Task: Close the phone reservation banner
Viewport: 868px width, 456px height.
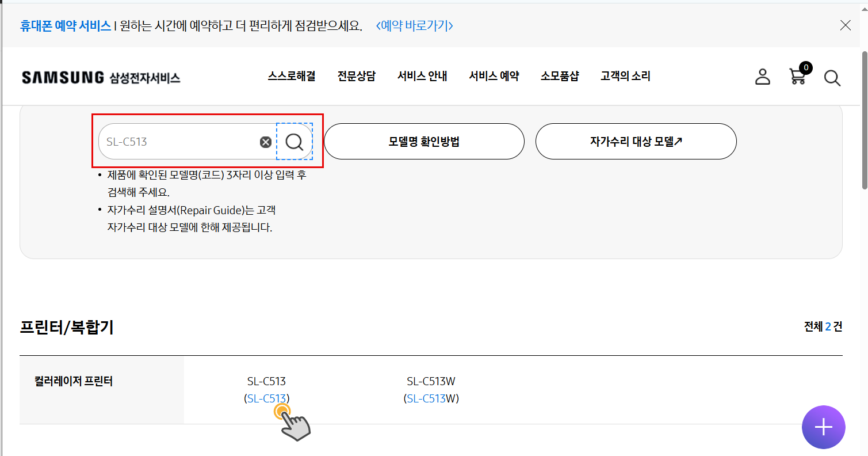Action: [x=845, y=25]
